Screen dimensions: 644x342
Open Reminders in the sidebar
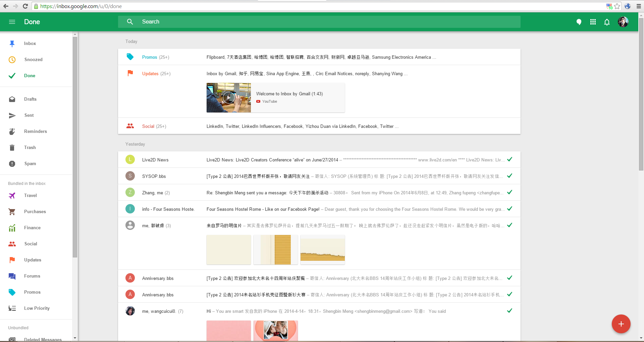pos(36,132)
